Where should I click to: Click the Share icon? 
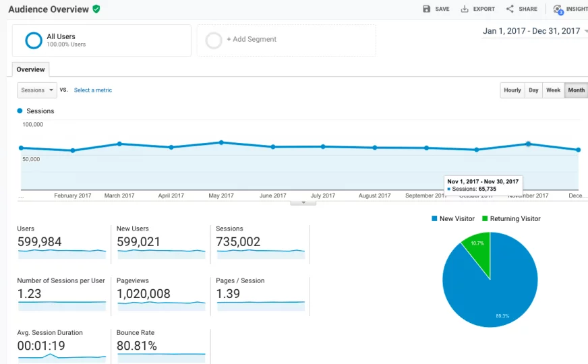coord(510,9)
